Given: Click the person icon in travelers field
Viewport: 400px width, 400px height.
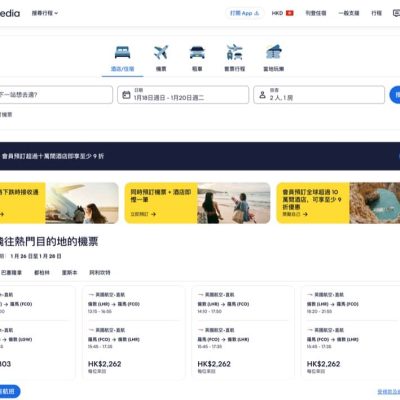Looking at the screenshot, I should [262, 95].
